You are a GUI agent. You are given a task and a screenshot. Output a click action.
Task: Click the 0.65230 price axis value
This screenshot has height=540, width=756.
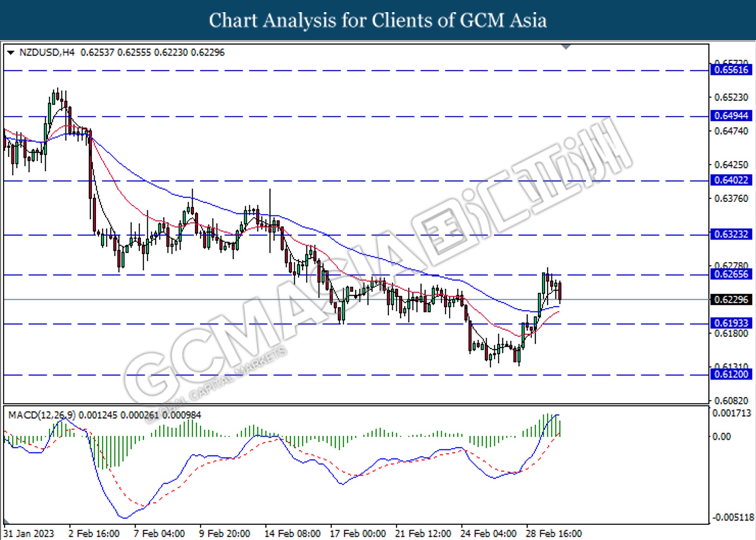(x=731, y=98)
